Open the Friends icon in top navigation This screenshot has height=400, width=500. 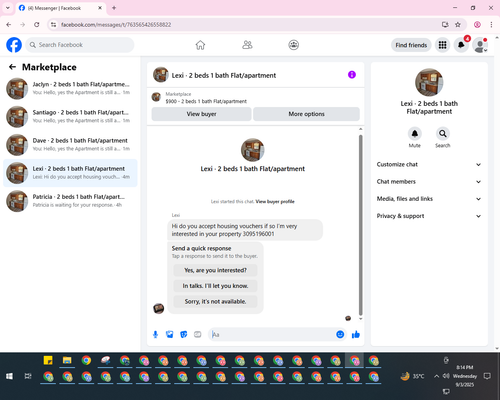[x=247, y=45]
